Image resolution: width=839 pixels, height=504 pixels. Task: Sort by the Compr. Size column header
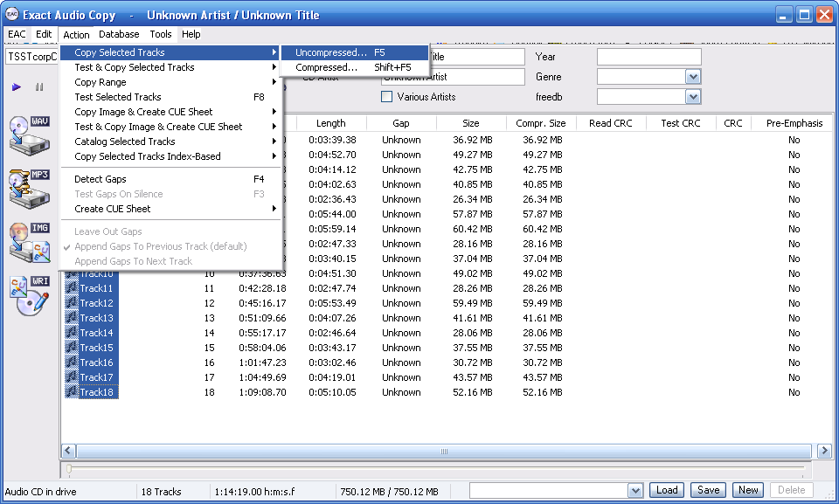pos(541,123)
